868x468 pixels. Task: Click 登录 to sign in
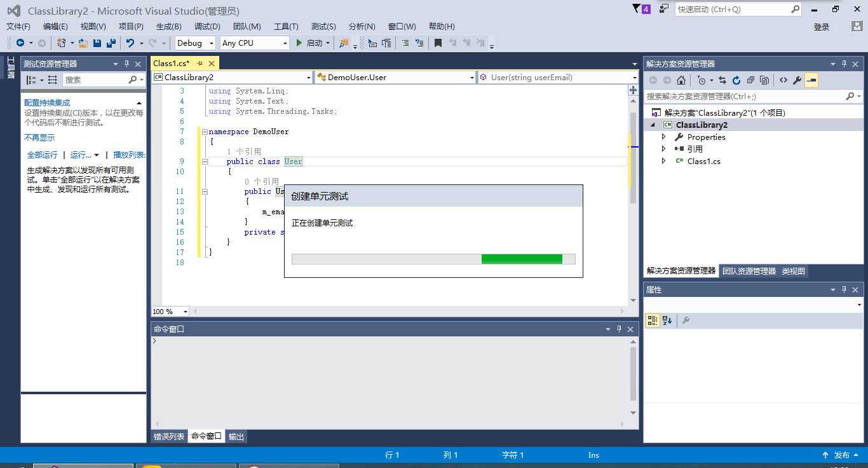pyautogui.click(x=822, y=27)
